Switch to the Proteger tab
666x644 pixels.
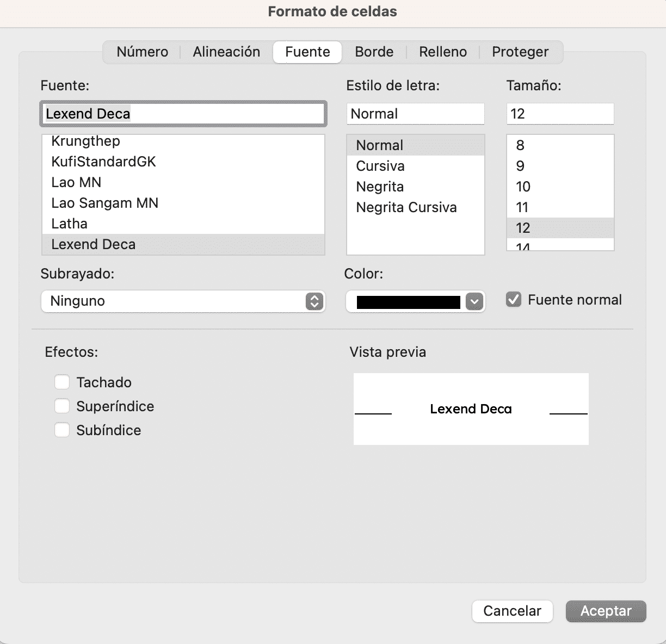click(520, 52)
